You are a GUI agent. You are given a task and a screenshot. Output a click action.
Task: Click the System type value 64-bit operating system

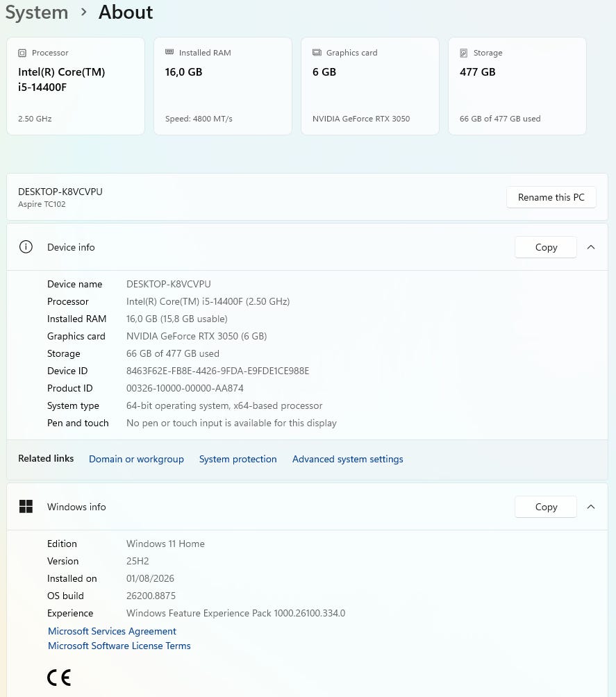224,405
